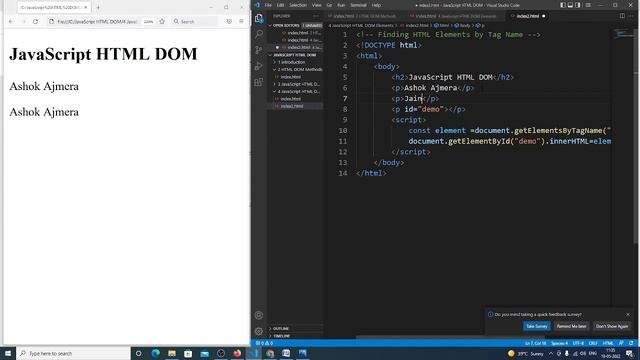Open the Search view in the VS Code activity bar
Screen dimensions: 640x360
pos(259,34)
